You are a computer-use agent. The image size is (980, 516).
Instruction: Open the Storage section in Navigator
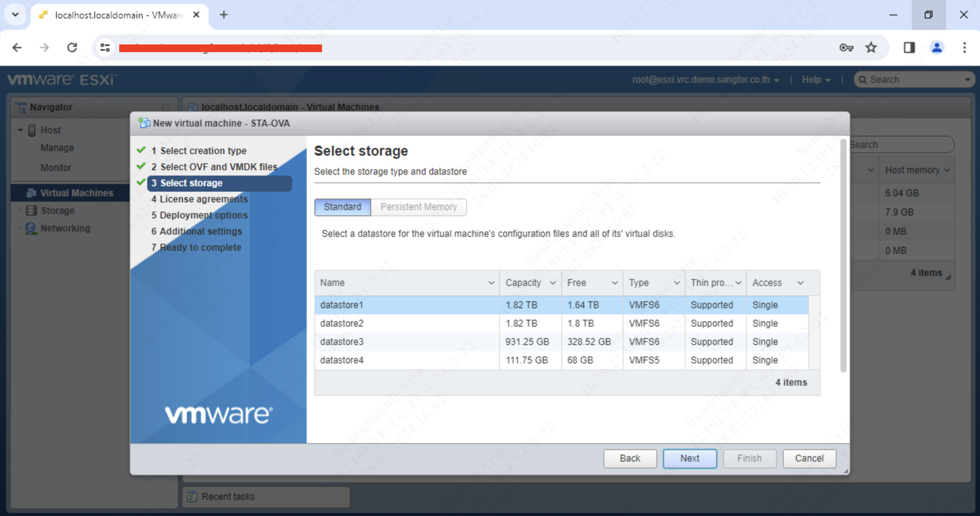tap(58, 210)
